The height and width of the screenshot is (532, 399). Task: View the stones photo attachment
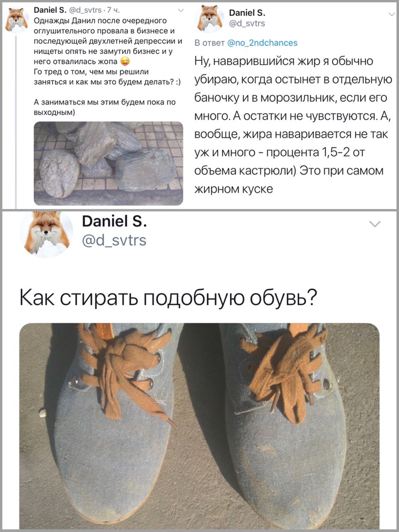(108, 163)
